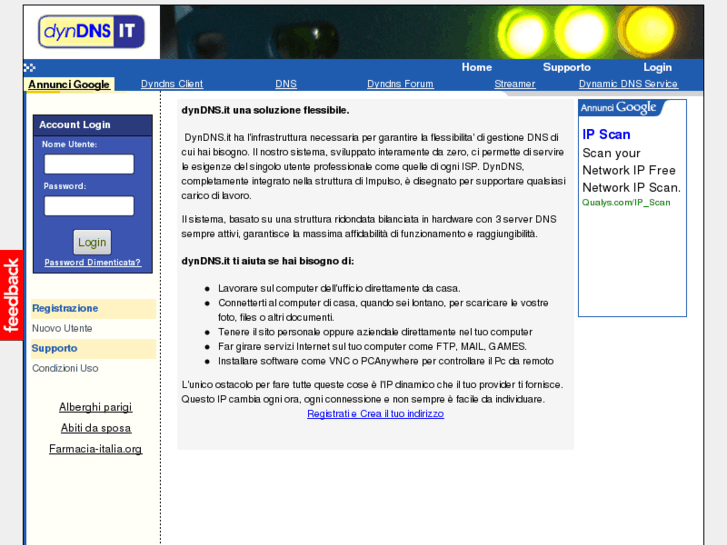Click the Account Login panel header
This screenshot has height=545, width=727.
coord(93,125)
